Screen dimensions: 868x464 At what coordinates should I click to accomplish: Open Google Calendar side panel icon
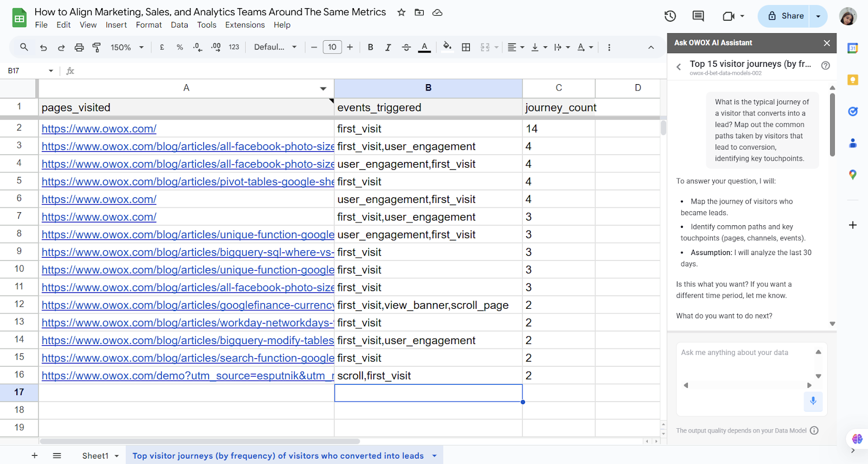[853, 48]
